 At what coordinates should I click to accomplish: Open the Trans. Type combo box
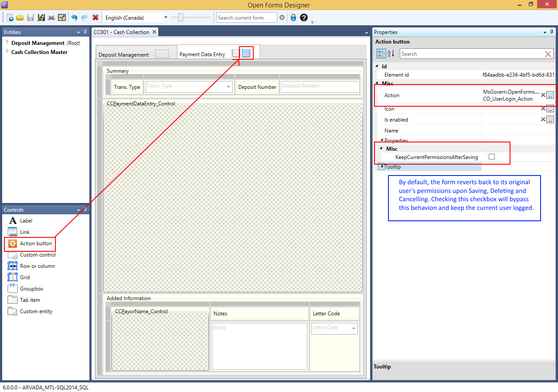click(x=229, y=87)
